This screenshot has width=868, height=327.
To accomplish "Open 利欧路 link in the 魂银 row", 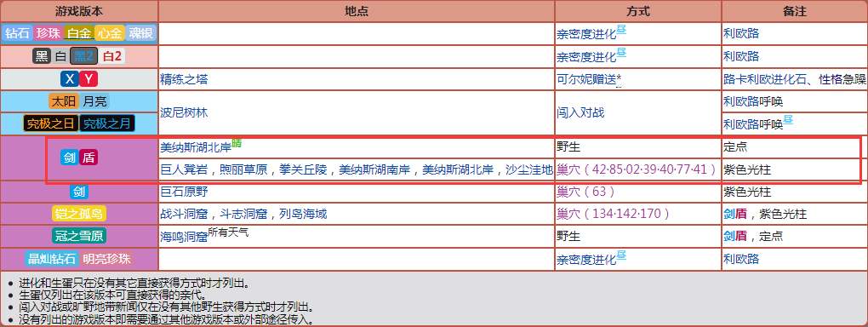I will [x=741, y=34].
